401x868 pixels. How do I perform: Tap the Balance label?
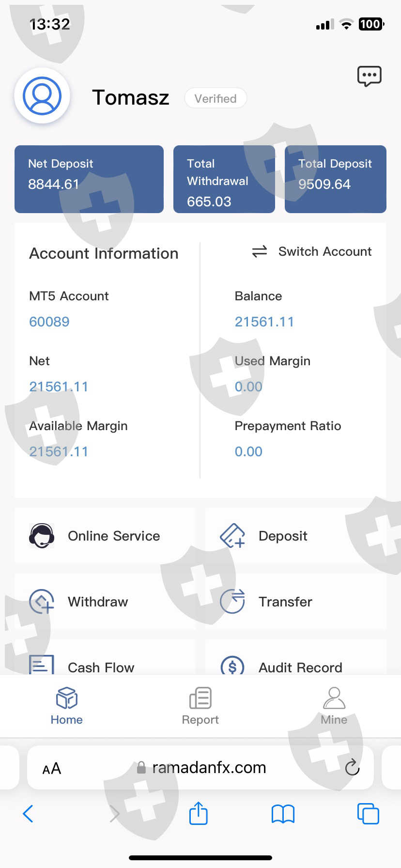click(x=258, y=296)
